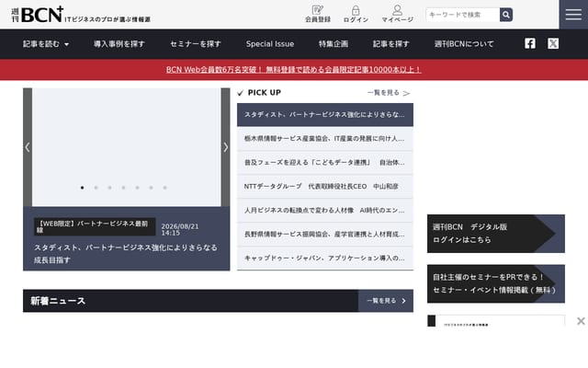Open PICK UP 一覧を見る link
588x368 pixels.
coord(389,93)
